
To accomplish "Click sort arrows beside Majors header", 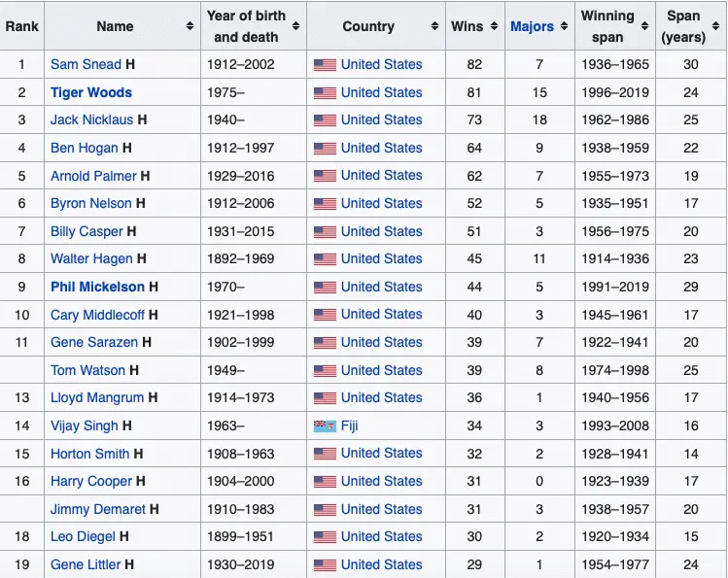I will click(564, 27).
